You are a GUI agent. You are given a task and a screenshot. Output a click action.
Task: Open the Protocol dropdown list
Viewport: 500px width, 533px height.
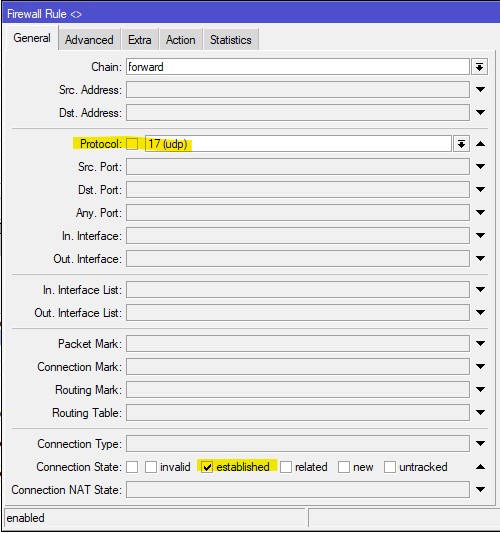(x=461, y=144)
